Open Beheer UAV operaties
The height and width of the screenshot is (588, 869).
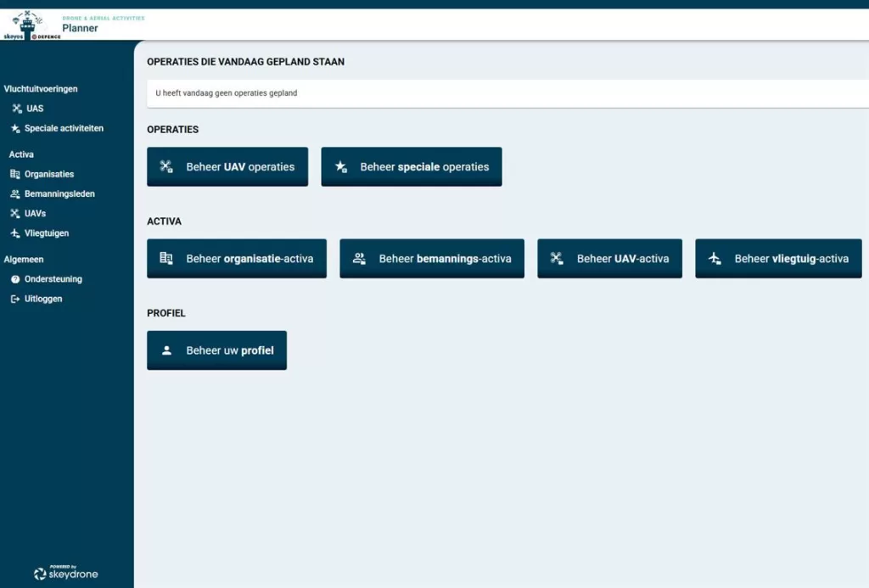(x=227, y=167)
